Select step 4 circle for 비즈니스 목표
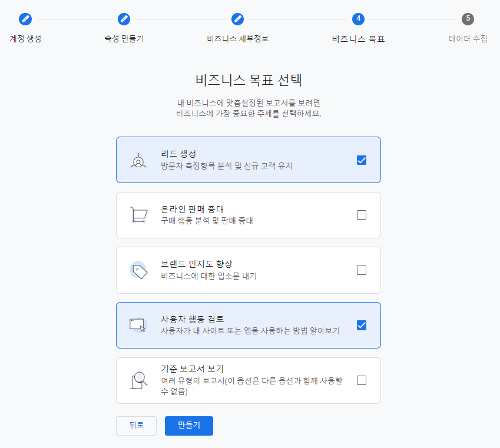 (359, 19)
